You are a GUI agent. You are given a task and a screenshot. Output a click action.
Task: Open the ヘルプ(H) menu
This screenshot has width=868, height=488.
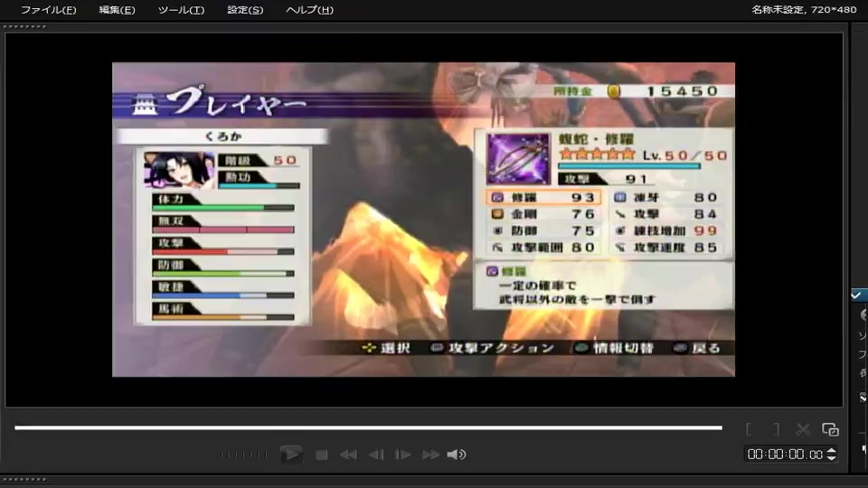pyautogui.click(x=309, y=10)
